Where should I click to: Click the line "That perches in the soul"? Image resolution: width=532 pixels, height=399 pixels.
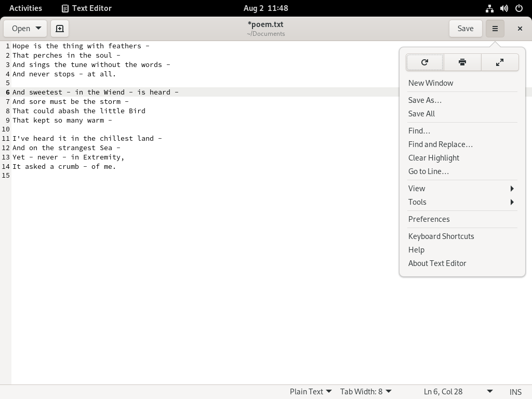pyautogui.click(x=66, y=55)
